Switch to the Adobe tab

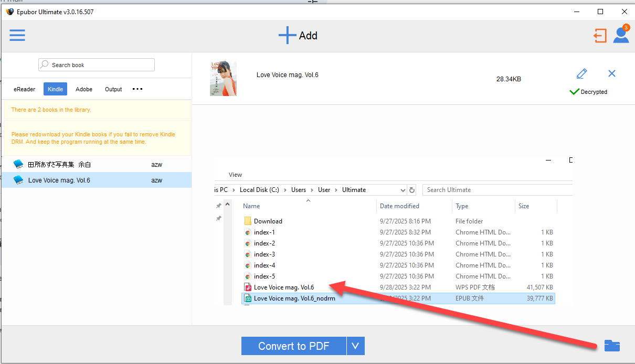[84, 89]
